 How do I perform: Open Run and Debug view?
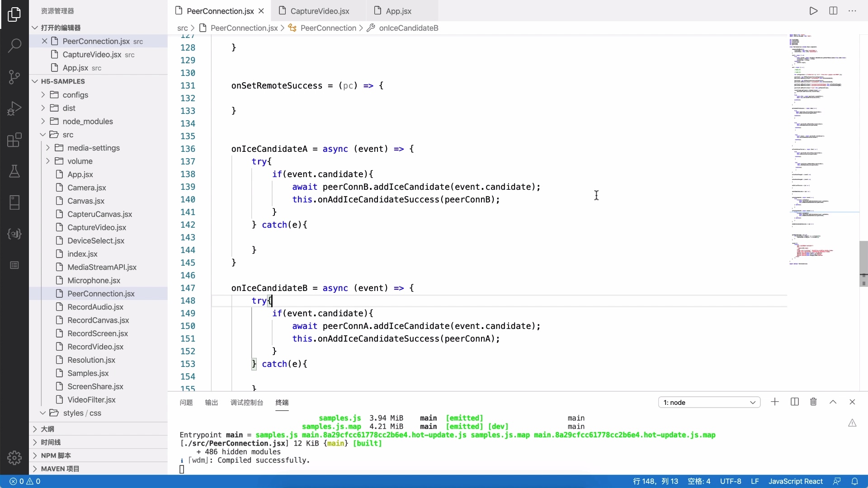14,108
